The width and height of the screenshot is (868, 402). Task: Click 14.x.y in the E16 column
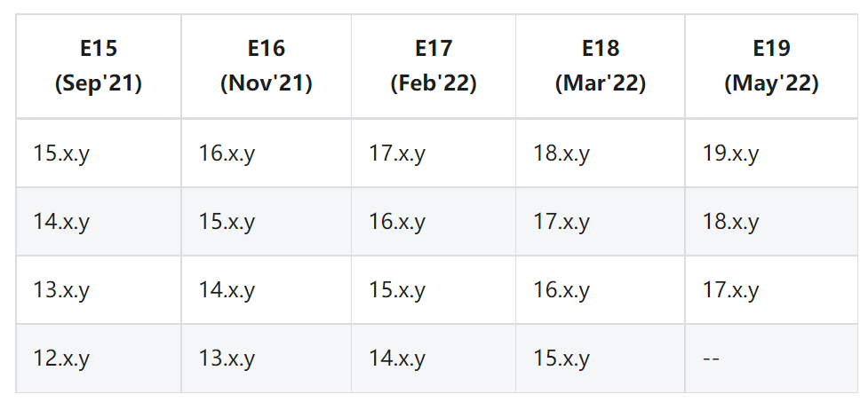227,290
